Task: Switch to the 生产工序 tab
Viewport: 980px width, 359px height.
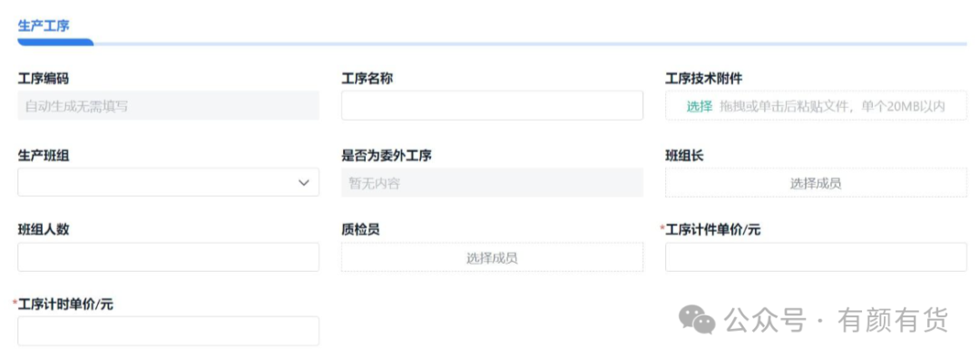Action: (x=44, y=25)
